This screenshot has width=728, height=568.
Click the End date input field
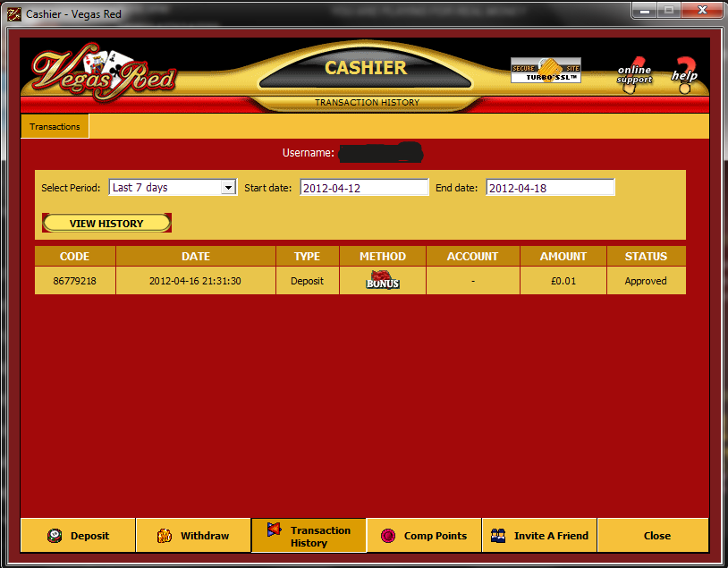[x=550, y=188]
